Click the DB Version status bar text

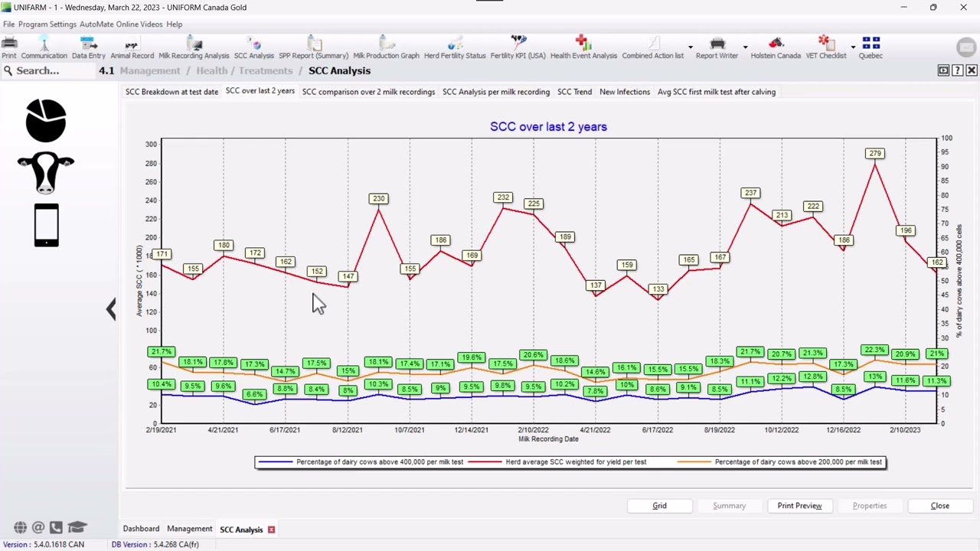tap(155, 545)
